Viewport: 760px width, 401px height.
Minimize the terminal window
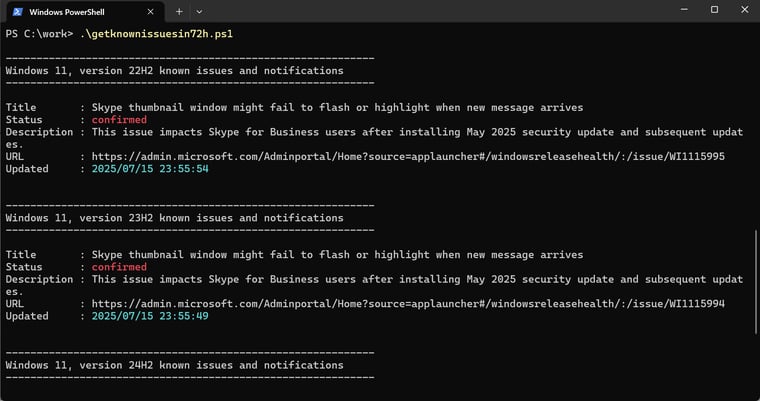click(x=684, y=10)
